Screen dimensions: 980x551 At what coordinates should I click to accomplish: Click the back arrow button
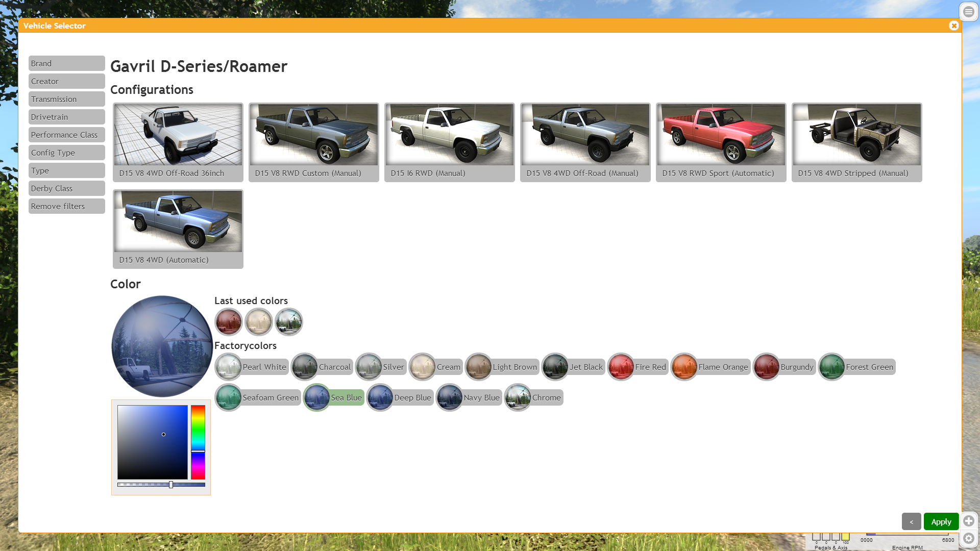point(911,521)
